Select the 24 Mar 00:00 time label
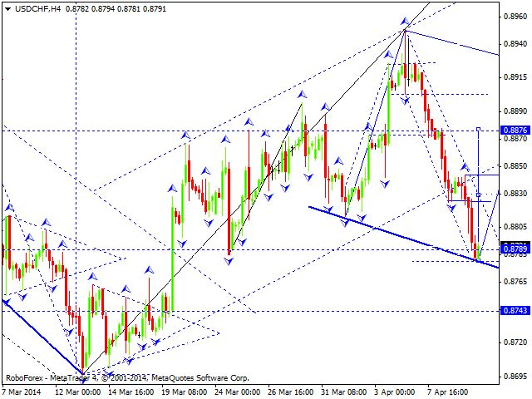This screenshot has width=532, height=399. point(238,392)
